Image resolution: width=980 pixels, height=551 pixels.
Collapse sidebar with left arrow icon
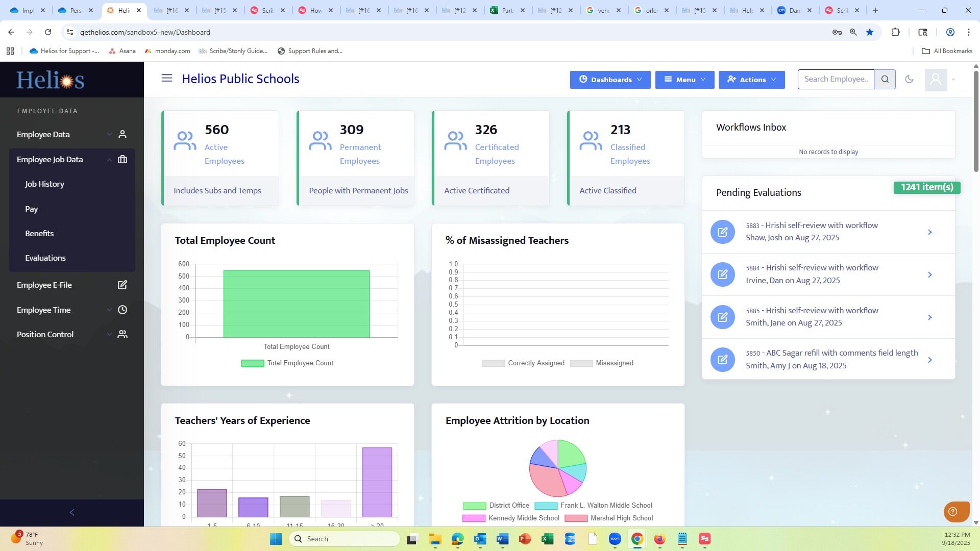click(72, 512)
